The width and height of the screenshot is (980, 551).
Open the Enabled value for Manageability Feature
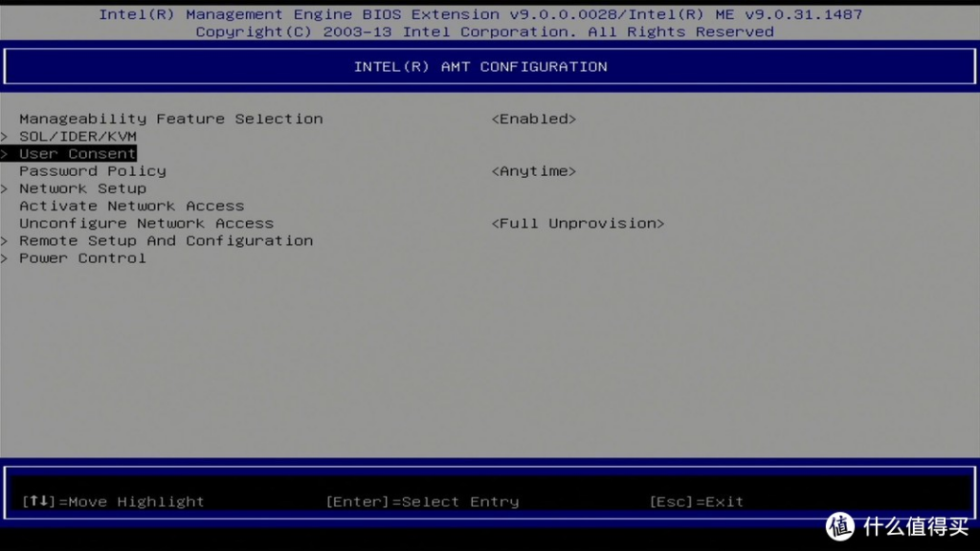coord(533,120)
